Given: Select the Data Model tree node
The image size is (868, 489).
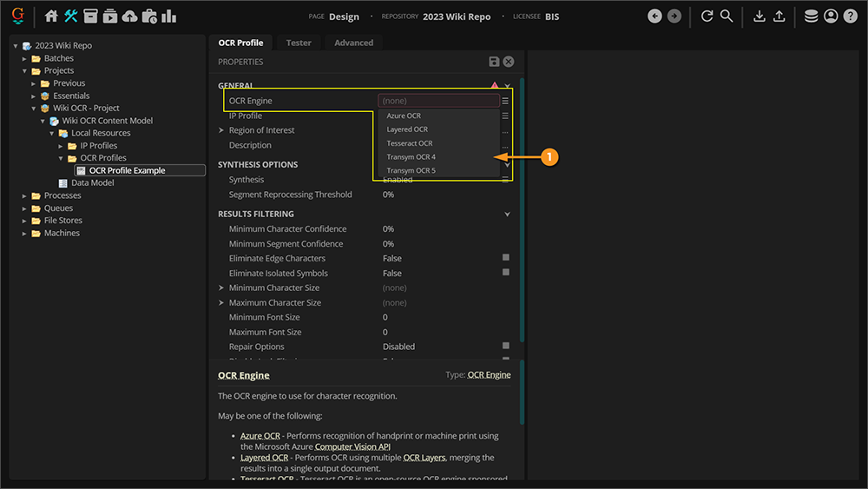Looking at the screenshot, I should [x=92, y=183].
